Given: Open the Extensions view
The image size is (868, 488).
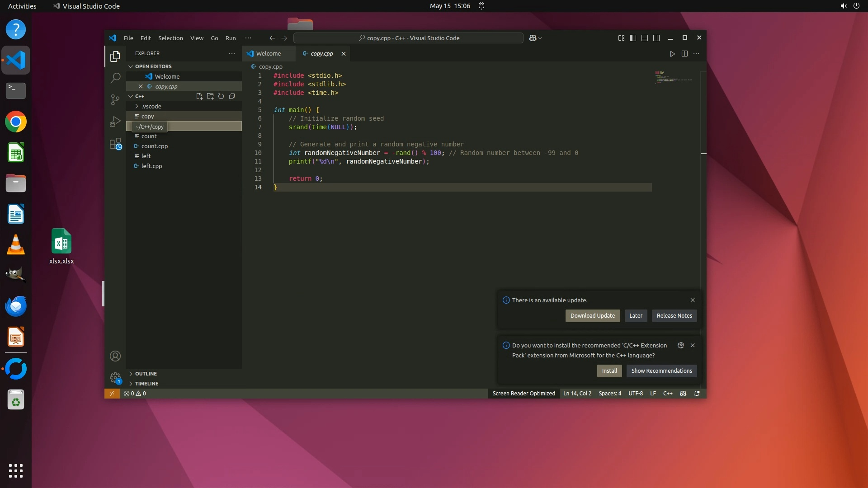Looking at the screenshot, I should (115, 144).
